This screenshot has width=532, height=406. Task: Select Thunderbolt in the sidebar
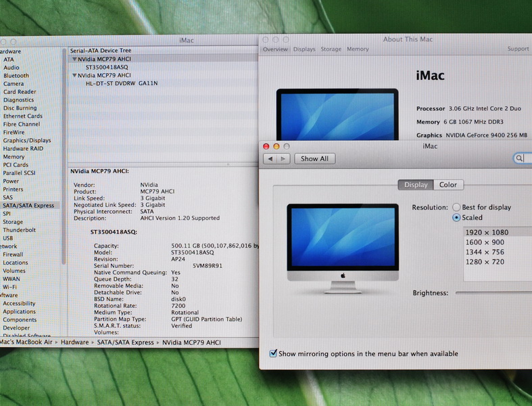coord(19,230)
